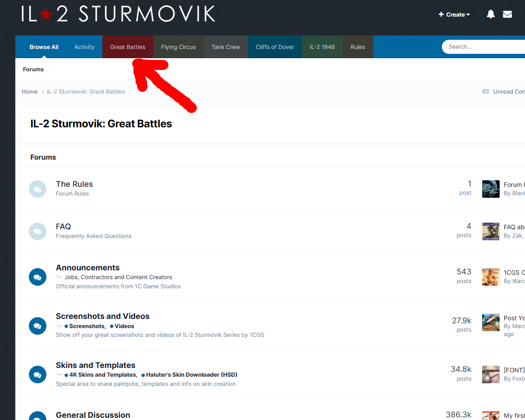The image size is (525, 420).
Task: Click Skins and Templates last post avatar
Action: coord(491,374)
